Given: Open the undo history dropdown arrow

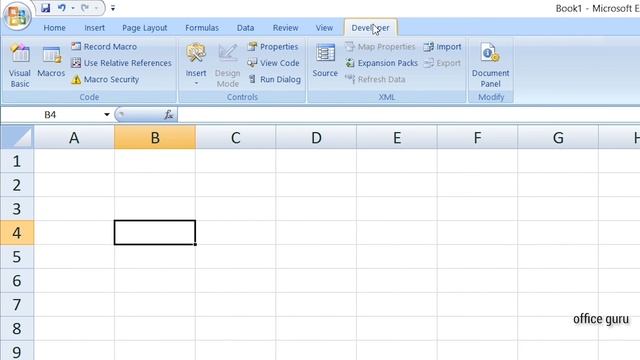Looking at the screenshot, I should [x=73, y=8].
